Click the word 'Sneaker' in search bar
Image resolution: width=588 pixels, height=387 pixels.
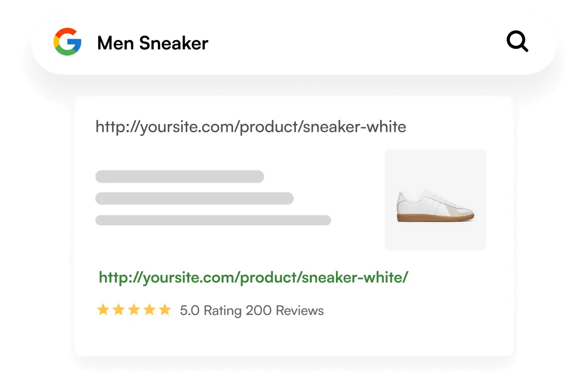point(173,43)
